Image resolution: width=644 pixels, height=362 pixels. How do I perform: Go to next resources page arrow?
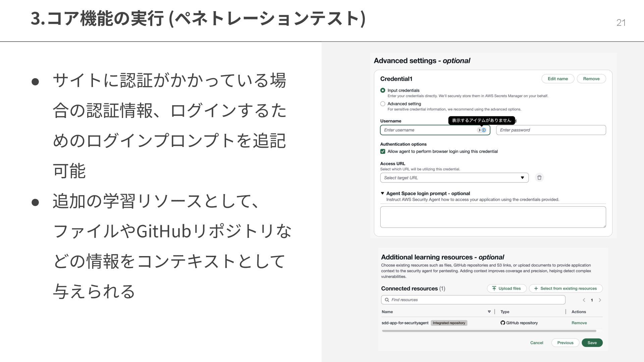[x=600, y=300]
